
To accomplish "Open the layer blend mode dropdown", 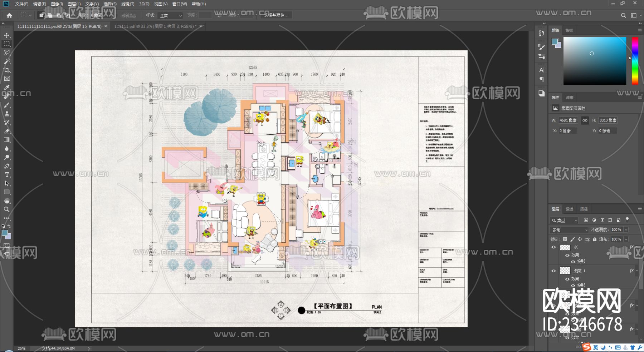I will tap(569, 230).
